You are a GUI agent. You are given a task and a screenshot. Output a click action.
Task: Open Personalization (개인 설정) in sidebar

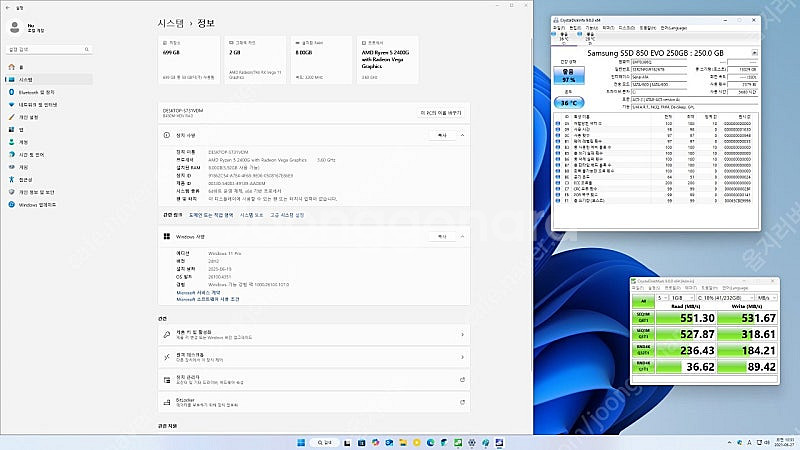48,117
